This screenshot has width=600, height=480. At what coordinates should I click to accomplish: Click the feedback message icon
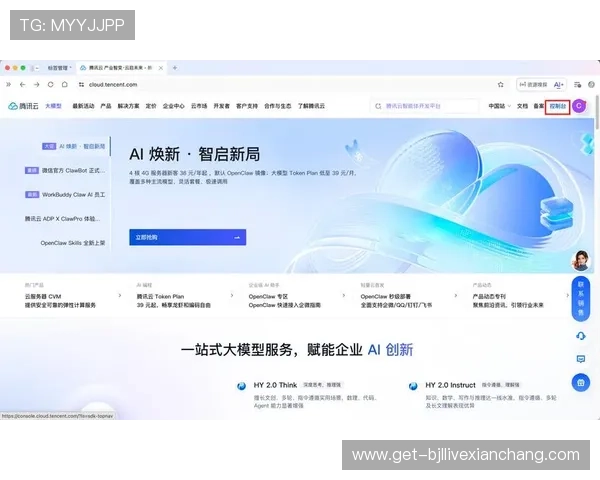(580, 359)
